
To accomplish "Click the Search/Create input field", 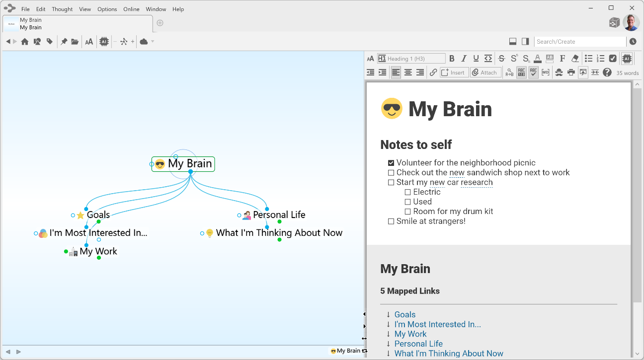I will click(x=579, y=42).
